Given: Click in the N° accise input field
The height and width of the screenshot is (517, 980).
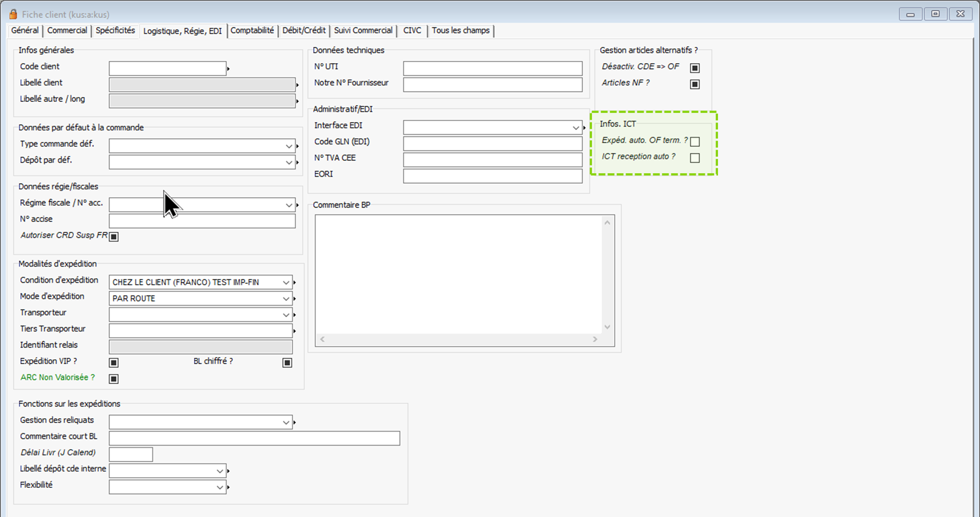Looking at the screenshot, I should (x=202, y=221).
